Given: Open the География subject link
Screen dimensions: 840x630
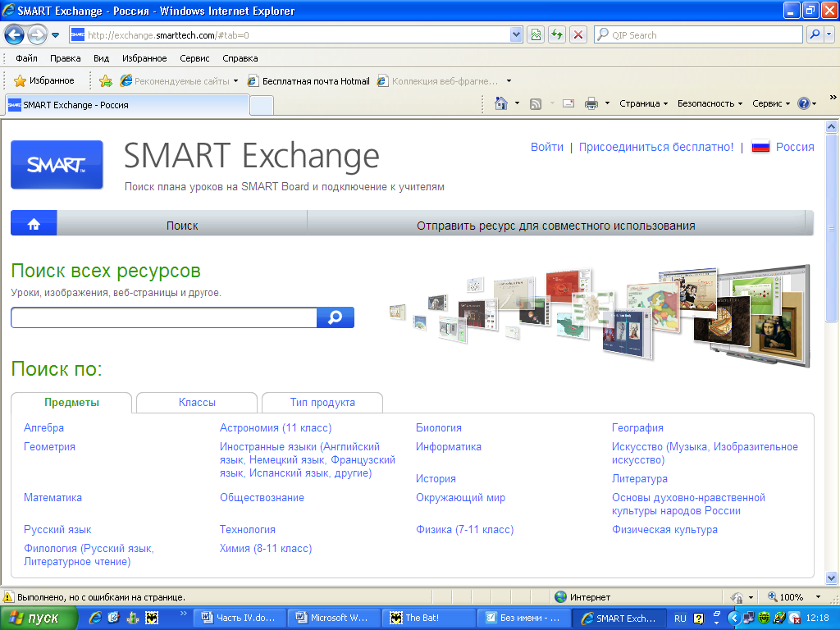Looking at the screenshot, I should 637,427.
